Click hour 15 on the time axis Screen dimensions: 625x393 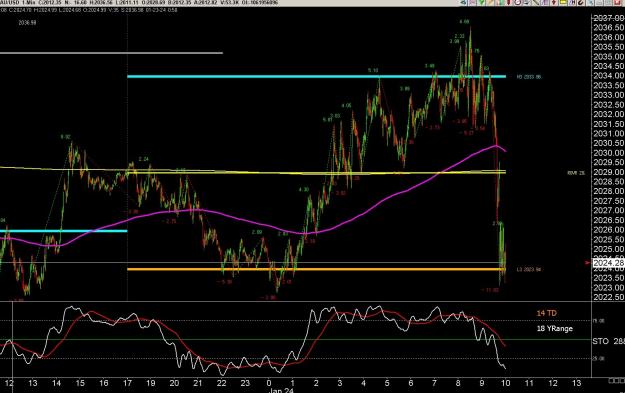80,383
